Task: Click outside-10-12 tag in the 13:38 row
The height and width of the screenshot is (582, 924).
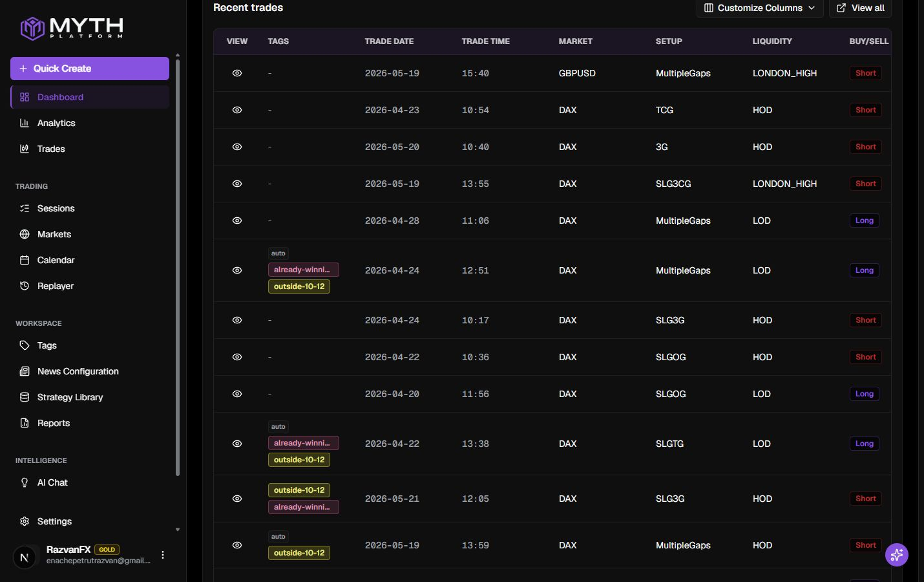Action: [299, 460]
